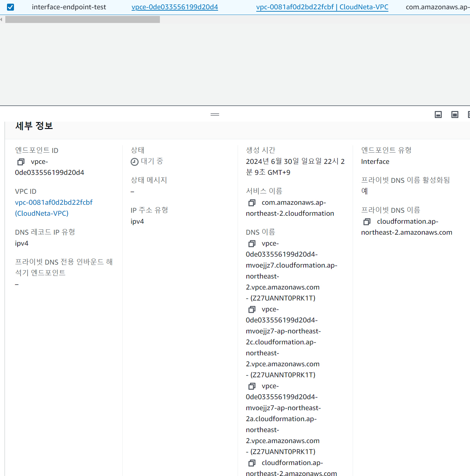This screenshot has width=470, height=476.
Task: Copy first DNS name ending mvoejjz7.cloudformation
Action: 252,244
